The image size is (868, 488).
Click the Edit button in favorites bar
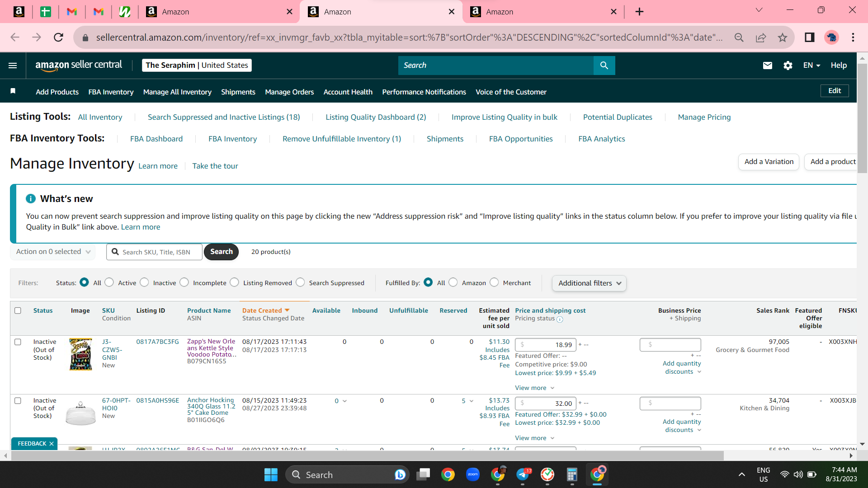[835, 91]
